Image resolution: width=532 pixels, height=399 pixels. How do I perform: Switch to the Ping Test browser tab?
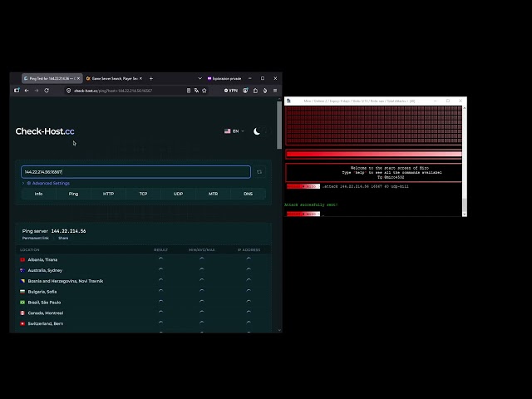coord(50,78)
